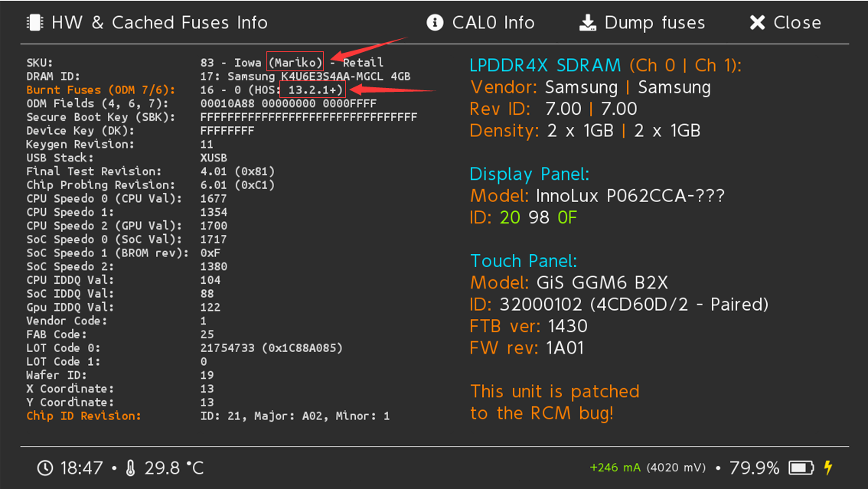Image resolution: width=868 pixels, height=489 pixels.
Task: Click the Touch Panel heading
Action: coord(524,261)
